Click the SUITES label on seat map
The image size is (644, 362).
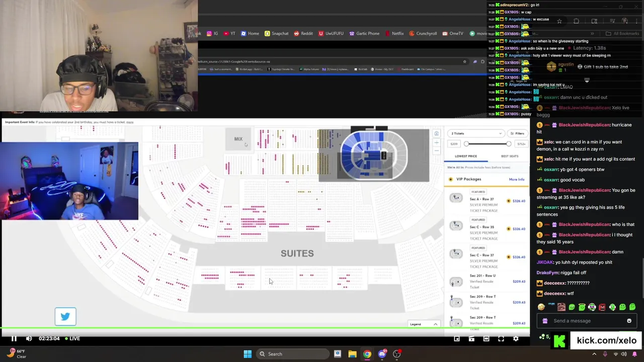(297, 253)
